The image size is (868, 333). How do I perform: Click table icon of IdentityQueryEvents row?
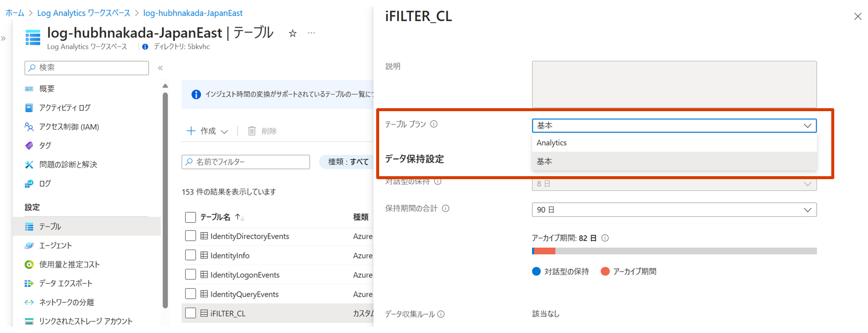tap(204, 294)
